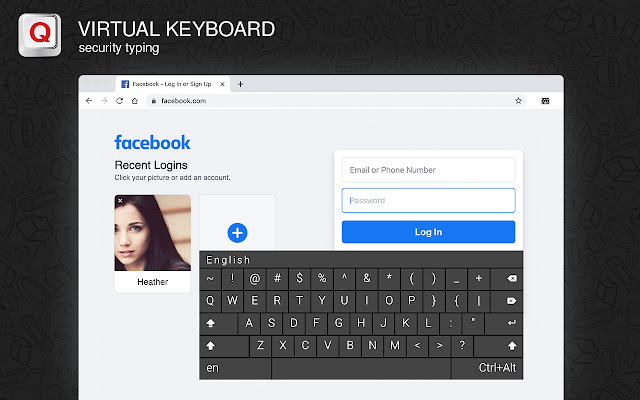Tap the backspace key on virtual keyboard
Screen dimensions: 640x400
(x=507, y=279)
